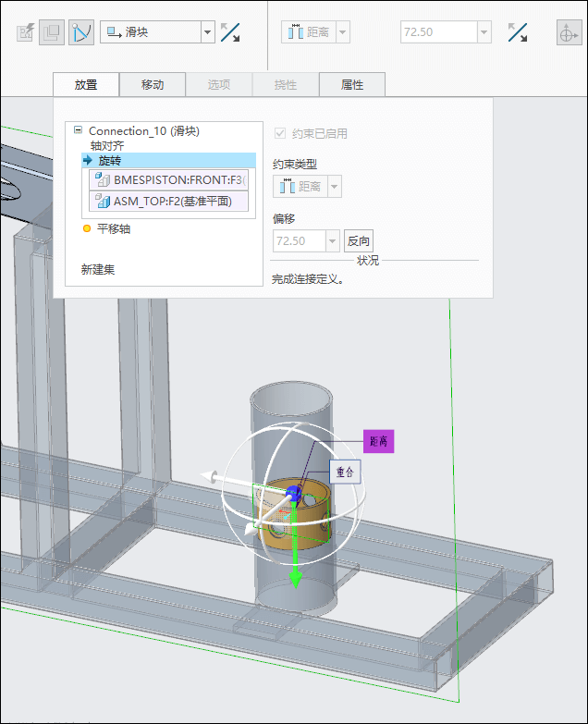Expand the 偏移 value dropdown arrow in panel
Viewport: 588px width, 724px height.
click(332, 241)
